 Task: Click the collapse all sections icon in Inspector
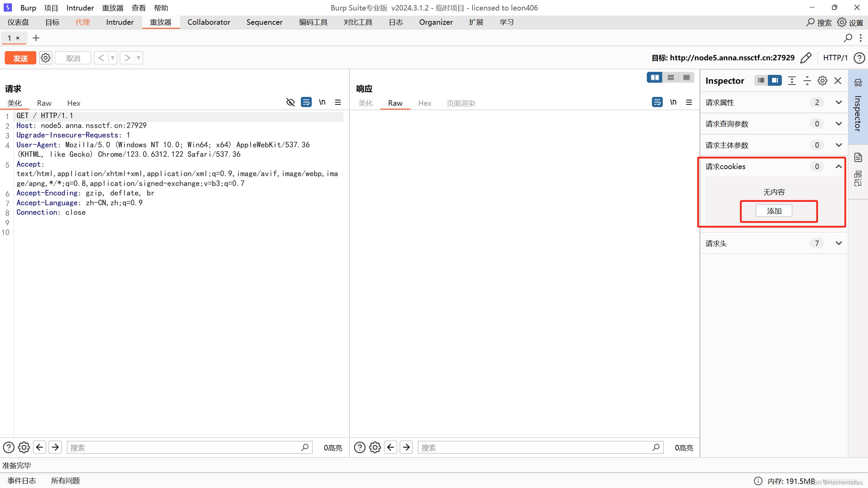807,81
